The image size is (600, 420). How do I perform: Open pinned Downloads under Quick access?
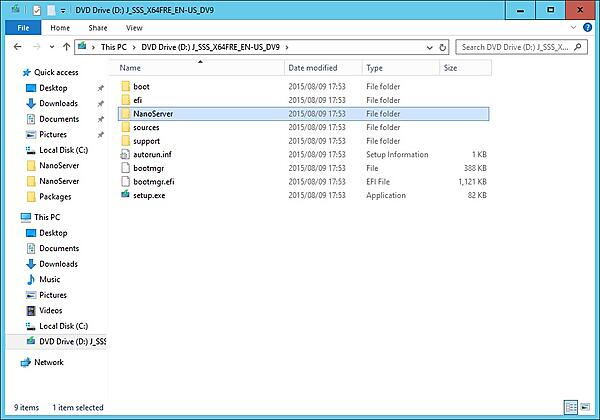point(58,103)
